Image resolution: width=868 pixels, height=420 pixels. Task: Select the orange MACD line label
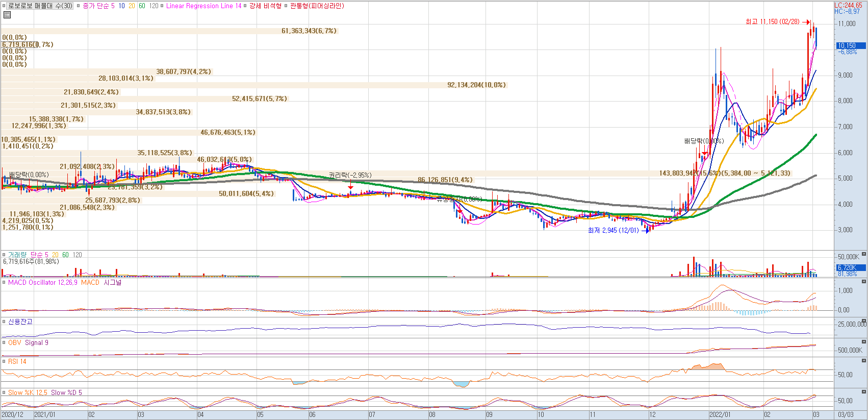click(x=90, y=282)
